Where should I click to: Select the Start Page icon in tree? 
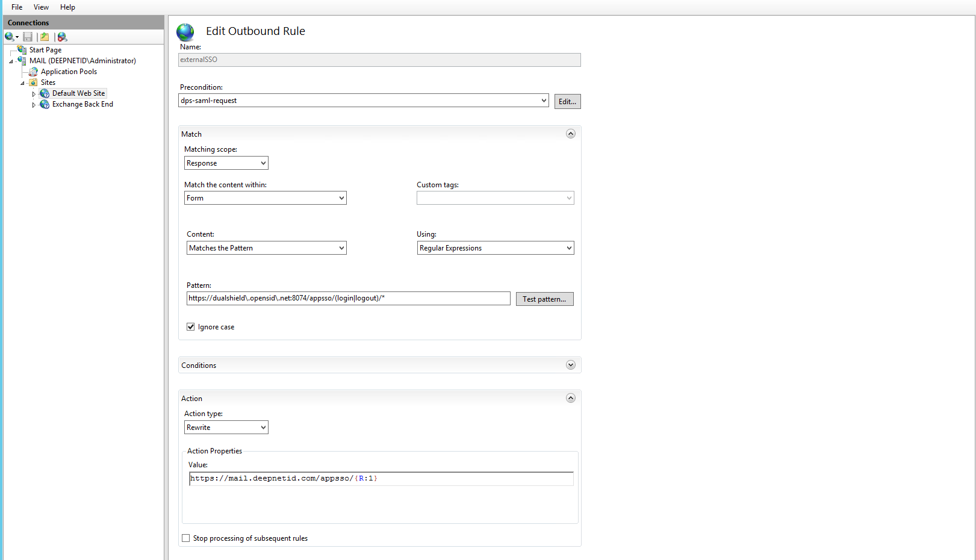(x=22, y=50)
